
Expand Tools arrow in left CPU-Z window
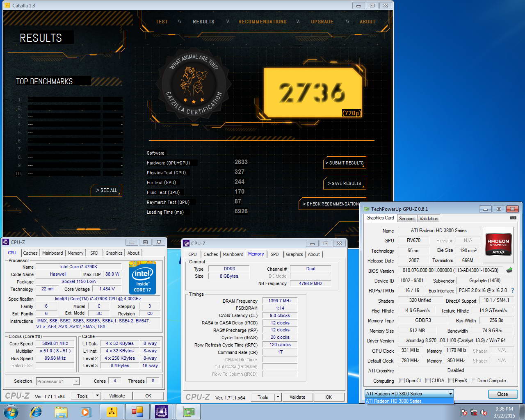(97, 396)
